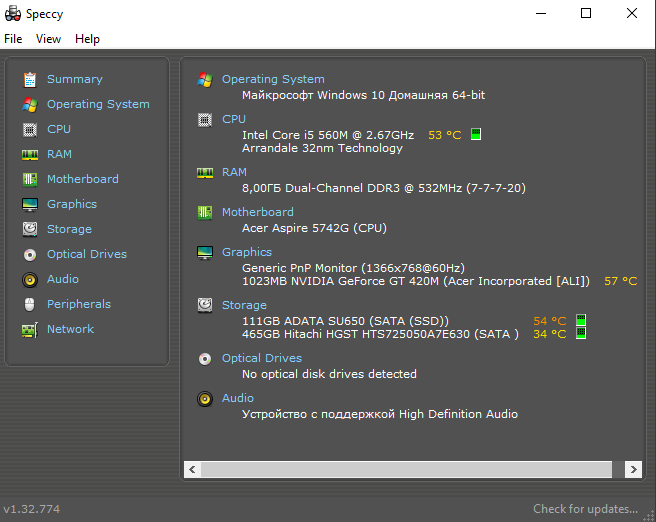Viewport: 656px width, 522px height.
Task: Click the Optical Drives disc sidebar icon
Action: click(x=30, y=255)
